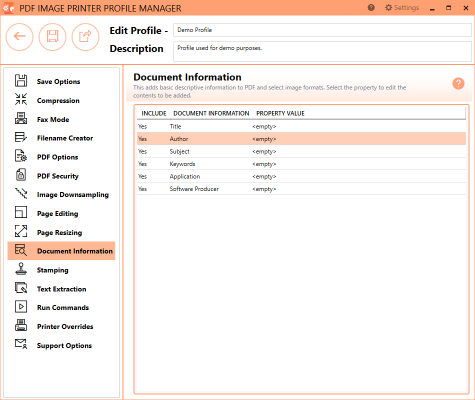Click <empty> value in Subject row
Screen dimensions: 475x400
264,152
